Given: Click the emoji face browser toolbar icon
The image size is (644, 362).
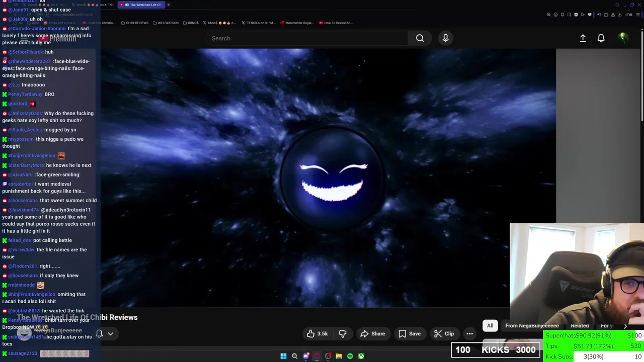Looking at the screenshot, I should [555, 15].
